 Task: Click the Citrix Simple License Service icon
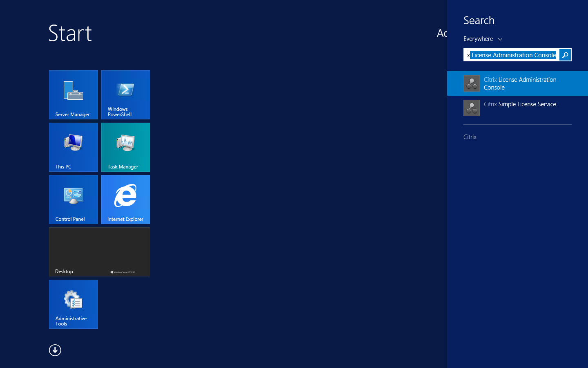pyautogui.click(x=472, y=108)
